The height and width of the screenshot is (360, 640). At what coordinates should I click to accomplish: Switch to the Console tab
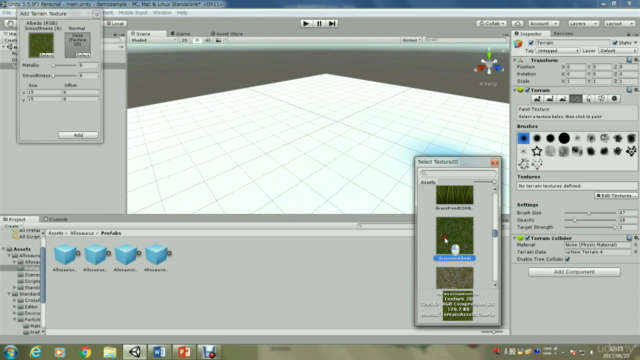point(56,219)
